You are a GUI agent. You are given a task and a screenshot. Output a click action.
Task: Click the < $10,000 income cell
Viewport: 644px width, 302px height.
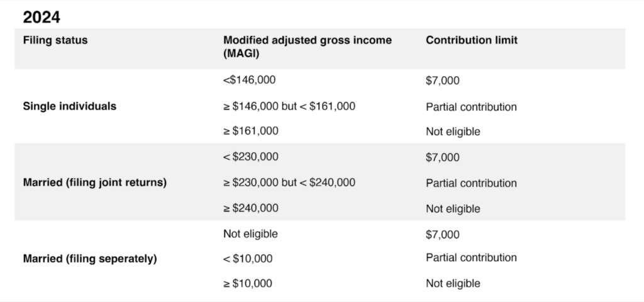coord(248,259)
